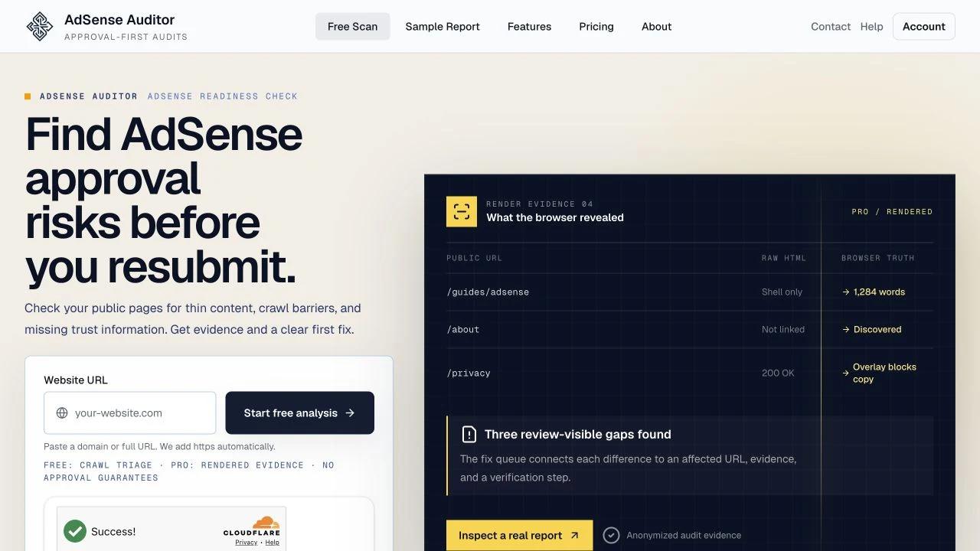Click the yellow scan icon beside Render Evidence

(462, 212)
